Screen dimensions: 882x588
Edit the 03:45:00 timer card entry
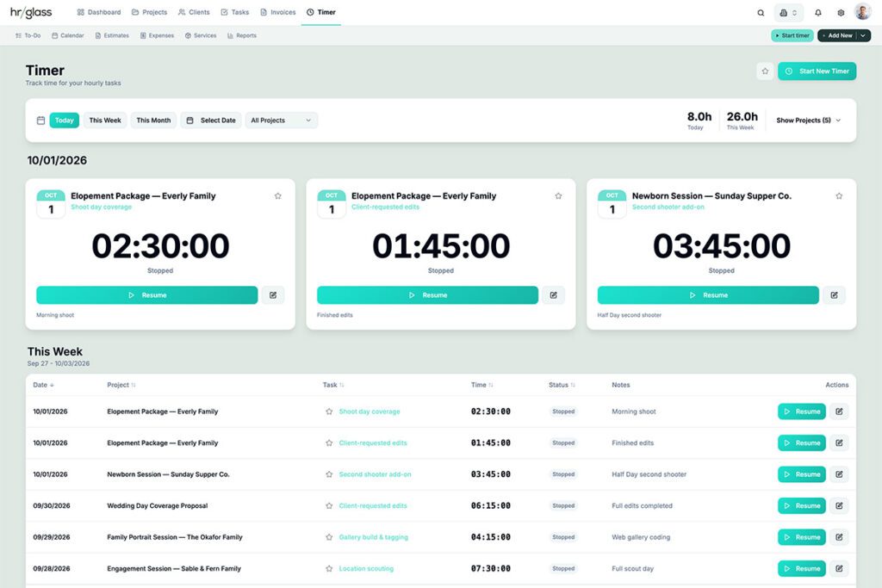[x=834, y=295]
